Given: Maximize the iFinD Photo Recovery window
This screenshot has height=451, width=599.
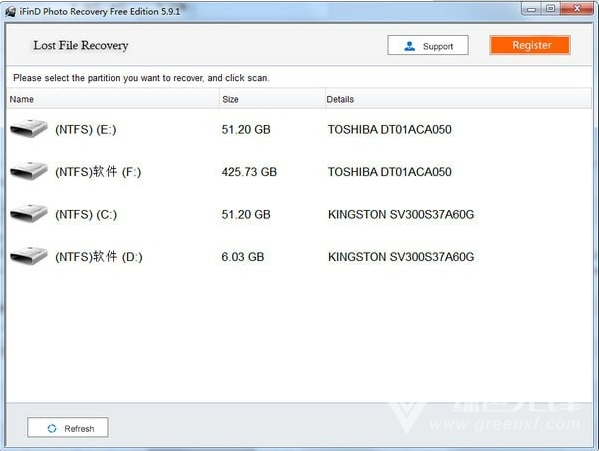Looking at the screenshot, I should coord(550,8).
